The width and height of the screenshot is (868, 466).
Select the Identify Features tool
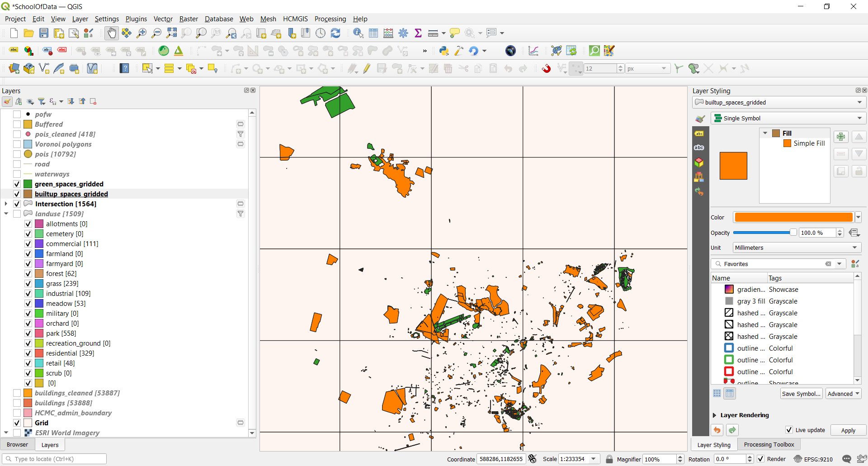pyautogui.click(x=358, y=33)
